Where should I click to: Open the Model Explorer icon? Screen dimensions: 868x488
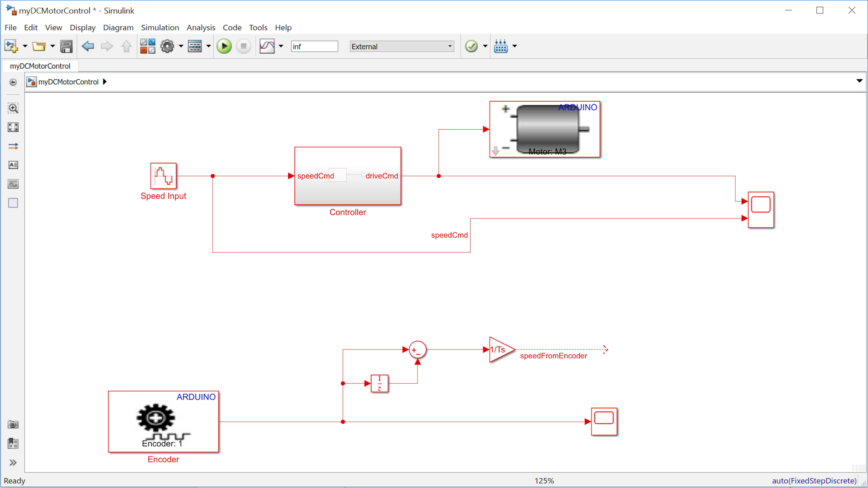tap(195, 46)
